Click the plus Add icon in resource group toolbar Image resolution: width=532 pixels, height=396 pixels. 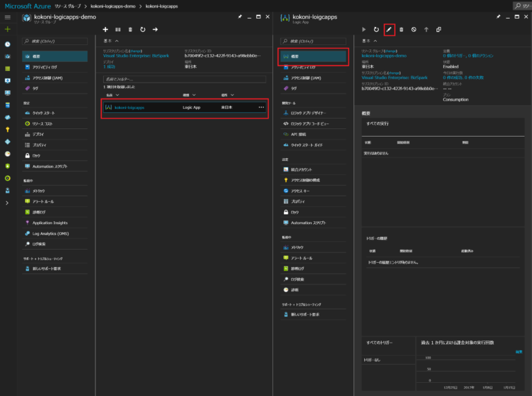[105, 30]
